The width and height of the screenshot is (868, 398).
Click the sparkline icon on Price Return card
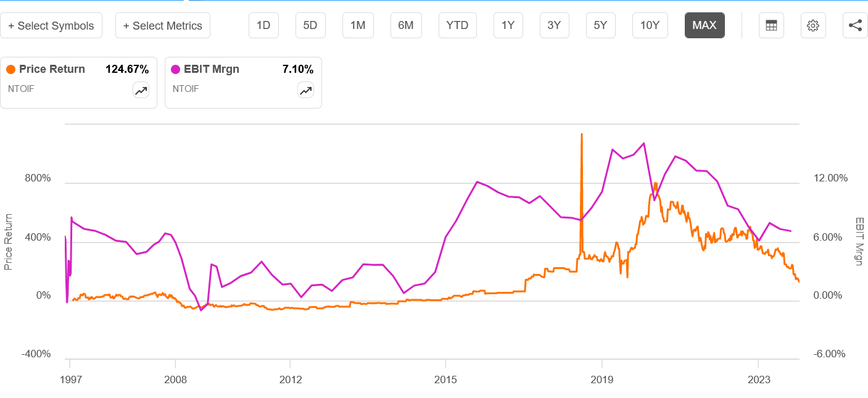tap(141, 89)
